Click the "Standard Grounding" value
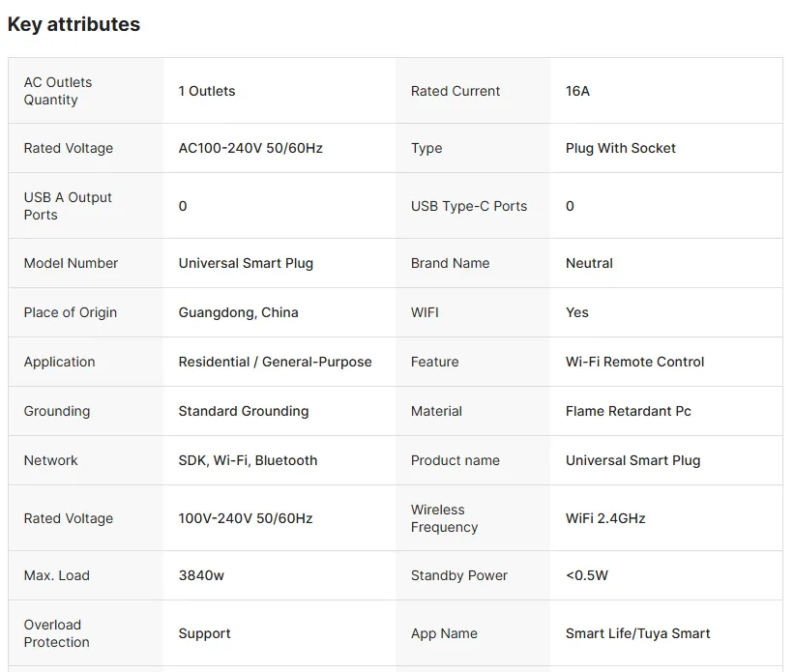 tap(244, 411)
